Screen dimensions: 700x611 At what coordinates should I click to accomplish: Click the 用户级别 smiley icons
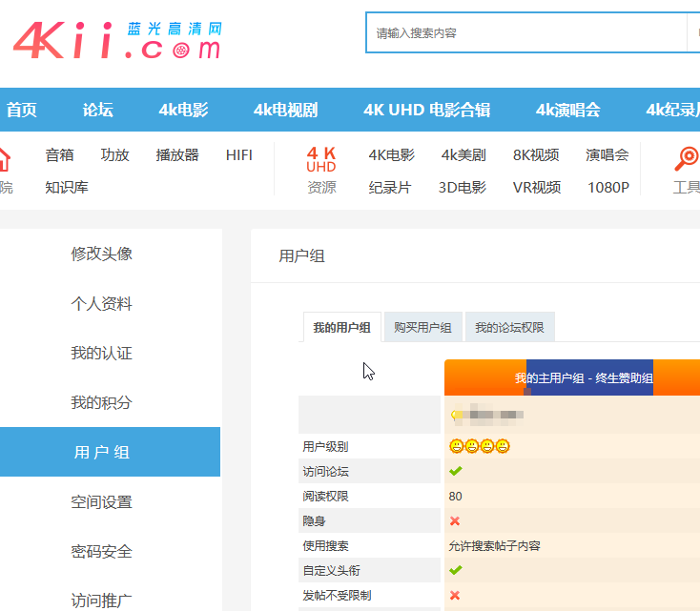click(x=480, y=446)
